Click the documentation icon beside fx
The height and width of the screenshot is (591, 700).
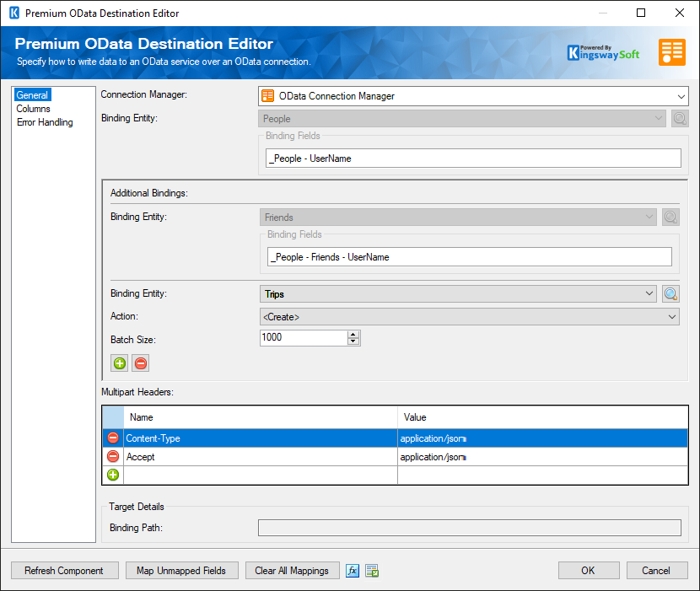pos(372,571)
